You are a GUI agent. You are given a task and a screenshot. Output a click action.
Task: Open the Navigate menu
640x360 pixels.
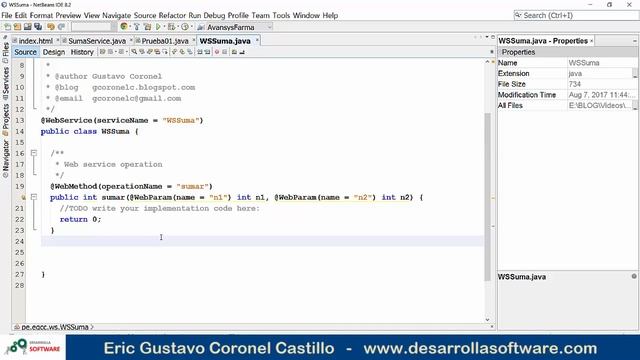point(116,16)
